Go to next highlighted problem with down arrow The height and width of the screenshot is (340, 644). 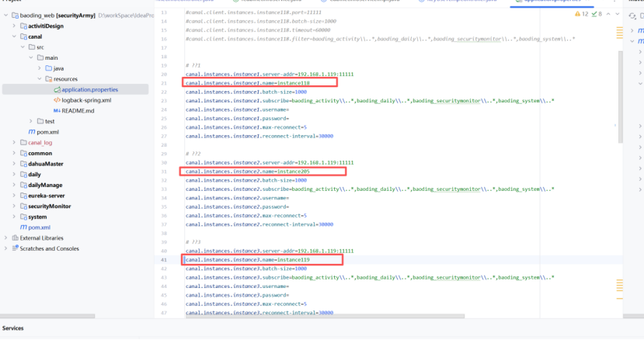click(618, 14)
